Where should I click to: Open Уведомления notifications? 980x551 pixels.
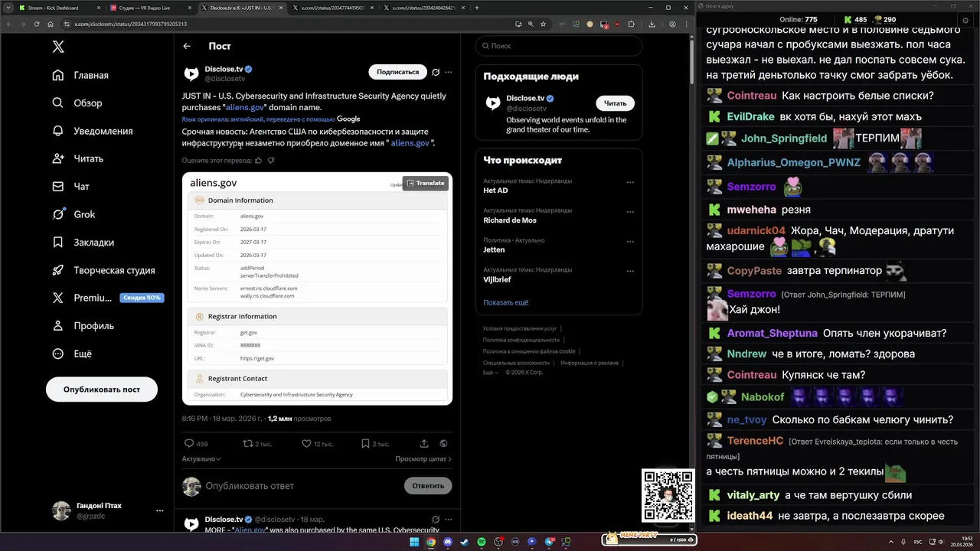[x=92, y=131]
